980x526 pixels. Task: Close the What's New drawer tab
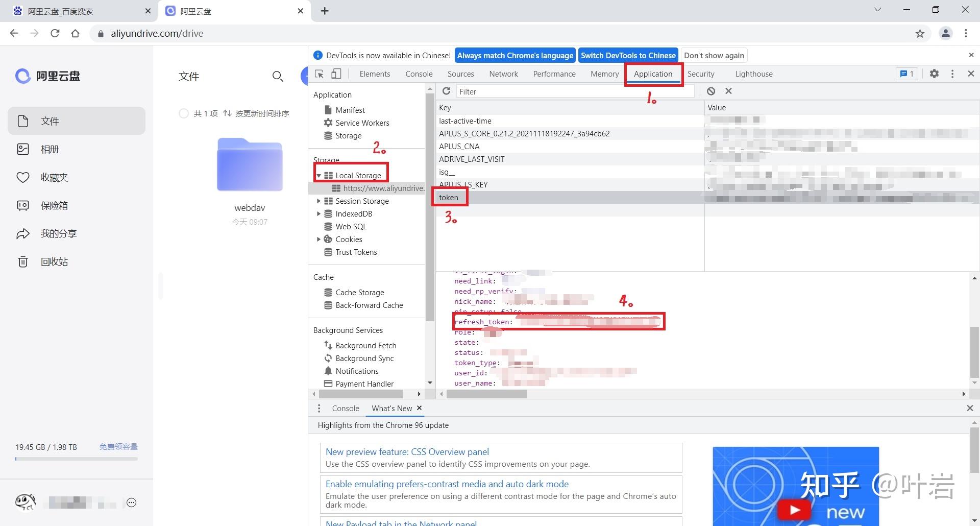[x=419, y=408]
